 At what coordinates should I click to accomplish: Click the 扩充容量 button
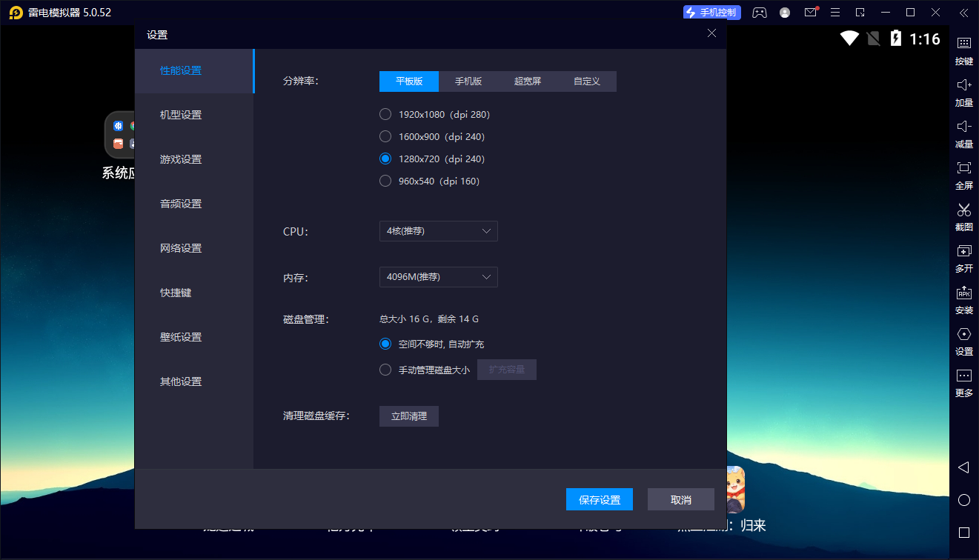(x=507, y=370)
